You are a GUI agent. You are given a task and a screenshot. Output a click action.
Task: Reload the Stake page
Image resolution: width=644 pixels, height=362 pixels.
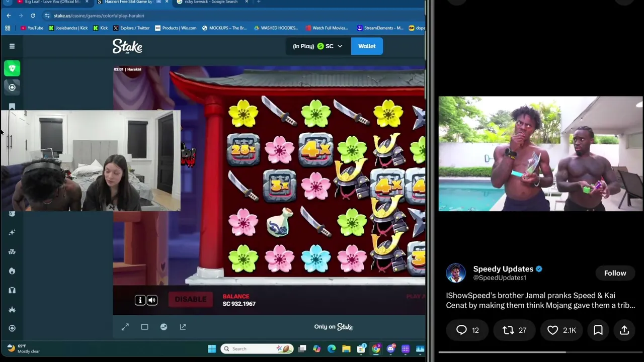(x=33, y=16)
